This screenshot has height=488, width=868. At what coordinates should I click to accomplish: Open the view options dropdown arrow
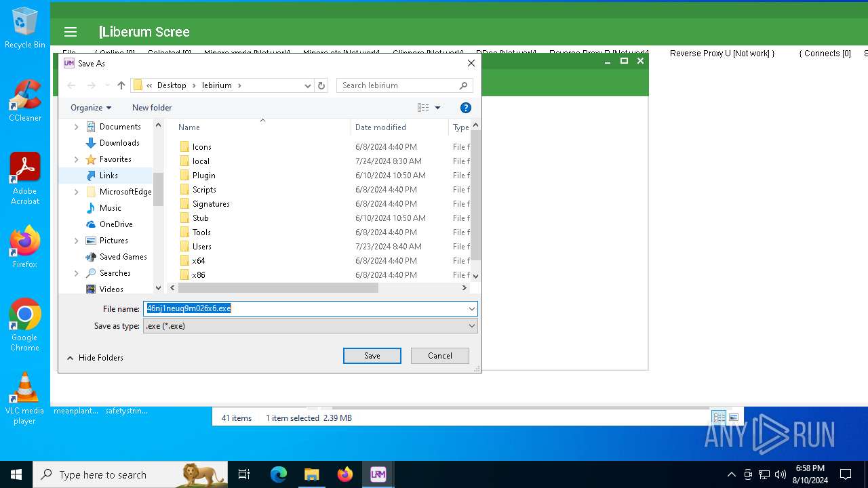coord(437,108)
